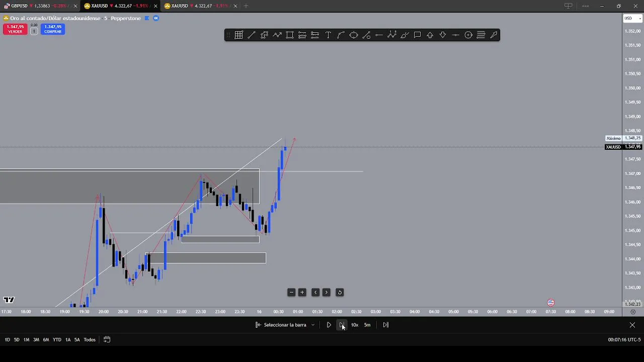The width and height of the screenshot is (644, 362).
Task: Open Seleccionar la barra dropdown
Action: [312, 325]
